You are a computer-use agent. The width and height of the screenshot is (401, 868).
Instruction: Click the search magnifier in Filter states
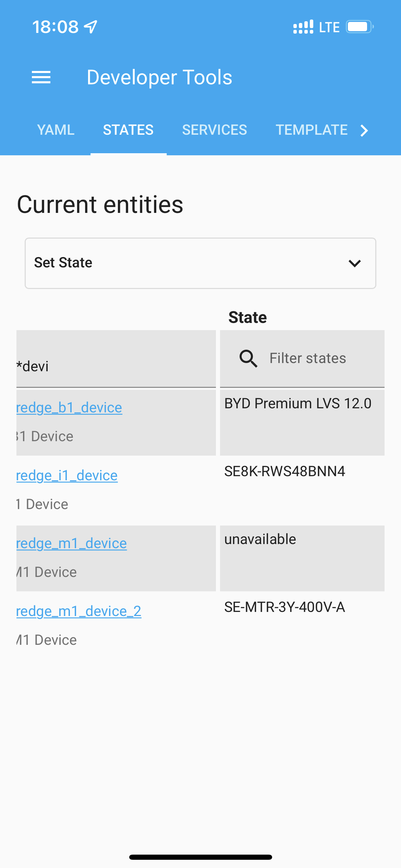tap(248, 358)
